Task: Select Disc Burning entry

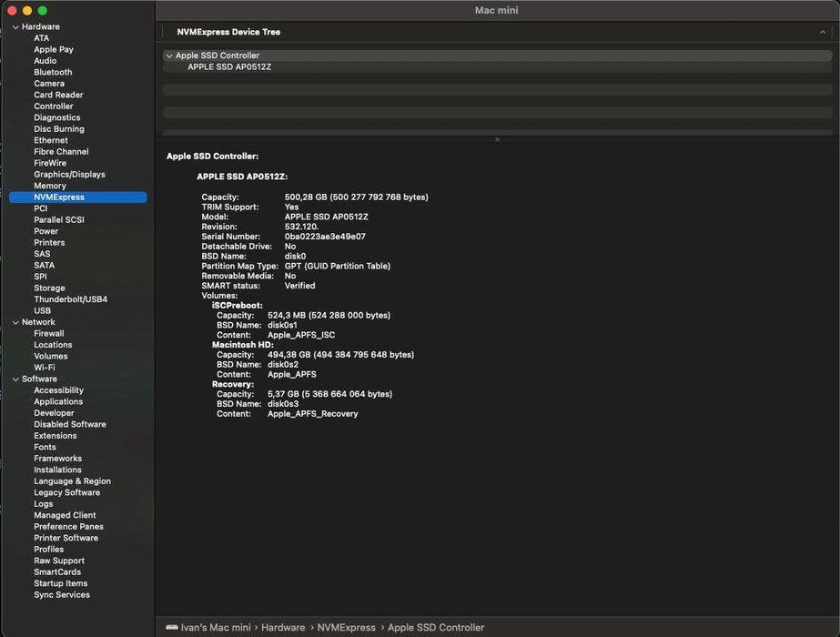Action: tap(59, 129)
